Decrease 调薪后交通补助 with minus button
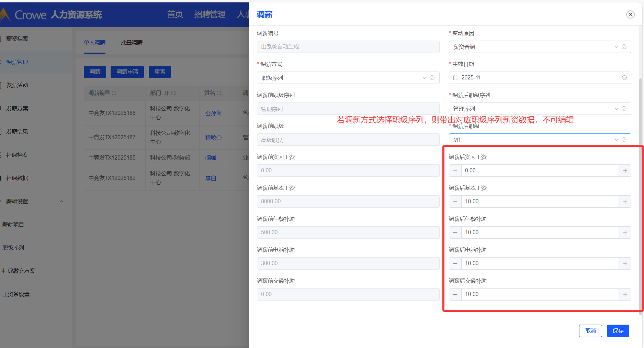Viewport: 644px width, 348px height. pos(455,294)
